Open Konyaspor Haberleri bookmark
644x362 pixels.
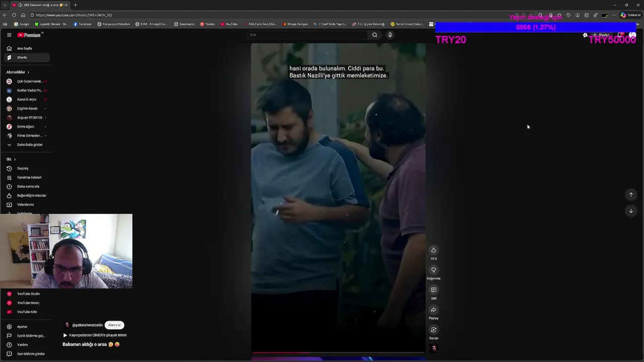[x=114, y=24]
